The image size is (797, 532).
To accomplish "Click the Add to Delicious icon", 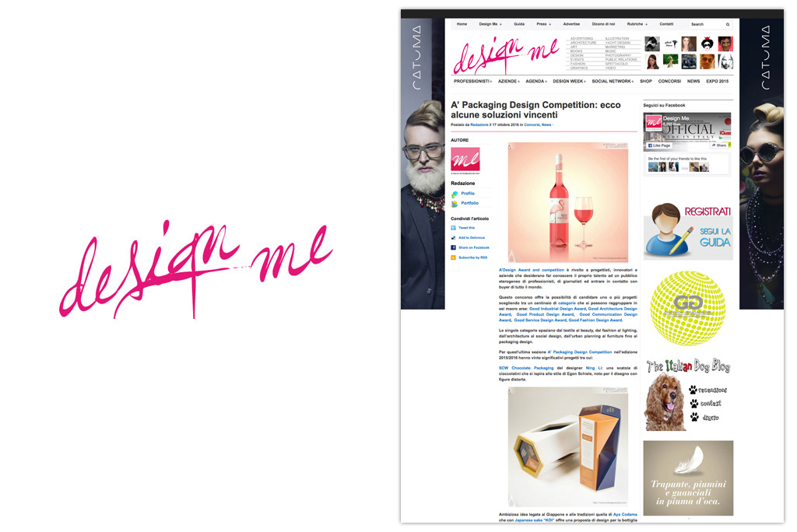I will (454, 238).
